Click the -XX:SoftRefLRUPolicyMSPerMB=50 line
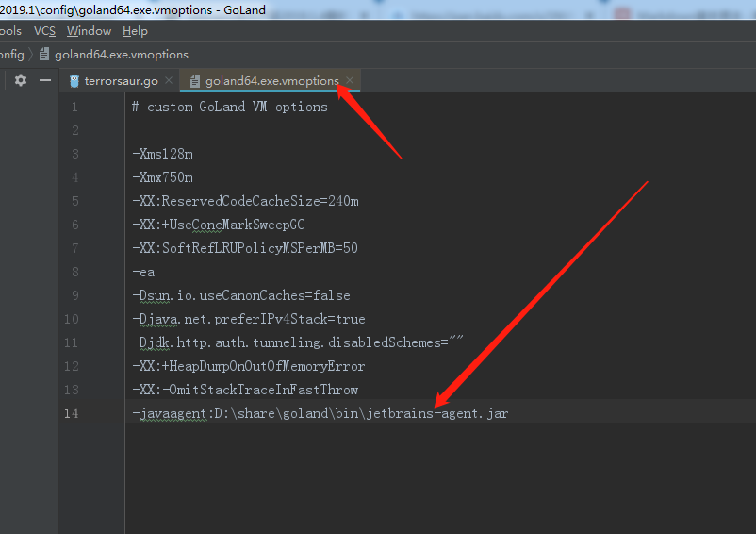The image size is (756, 534). pyautogui.click(x=245, y=248)
